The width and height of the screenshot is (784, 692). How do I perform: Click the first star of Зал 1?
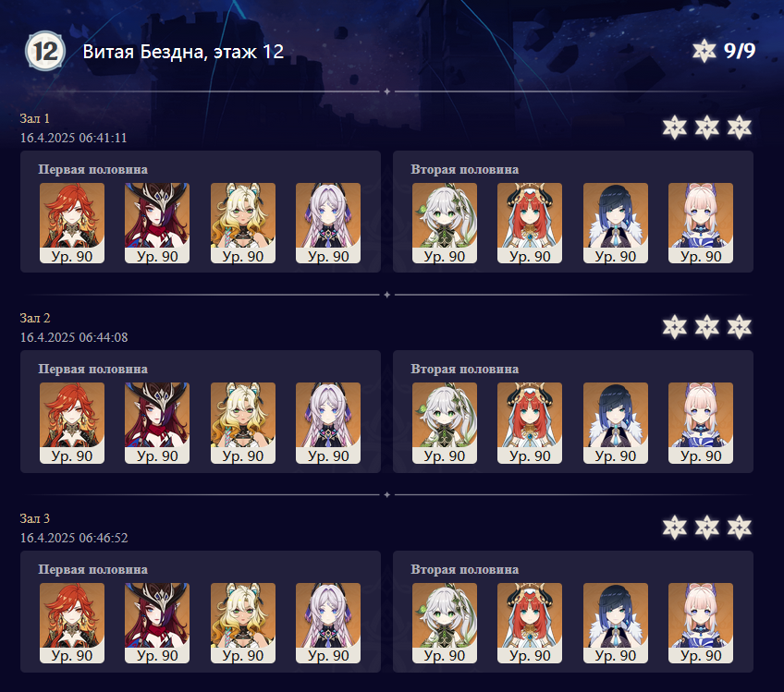click(x=675, y=127)
